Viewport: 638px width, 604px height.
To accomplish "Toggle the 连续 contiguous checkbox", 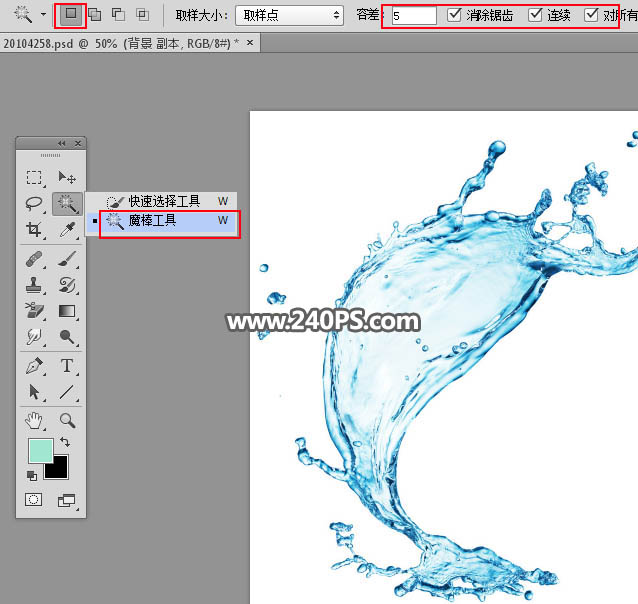I will tap(535, 15).
